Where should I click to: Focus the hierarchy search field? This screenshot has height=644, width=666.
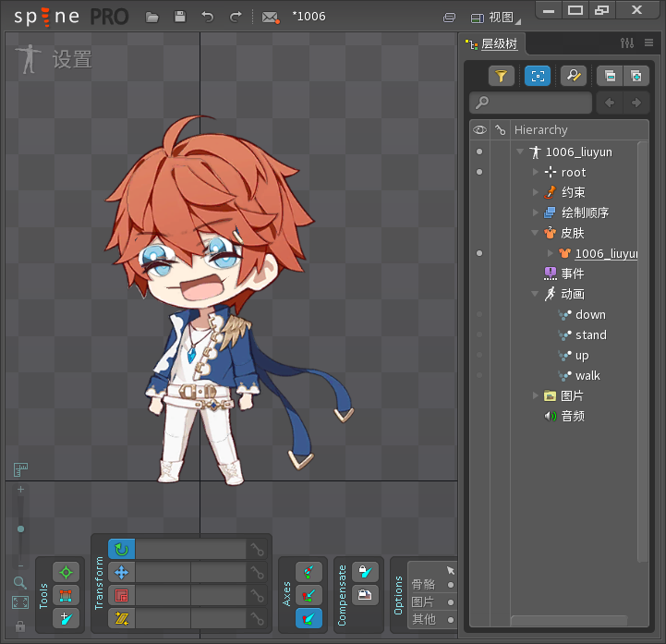pyautogui.click(x=531, y=103)
